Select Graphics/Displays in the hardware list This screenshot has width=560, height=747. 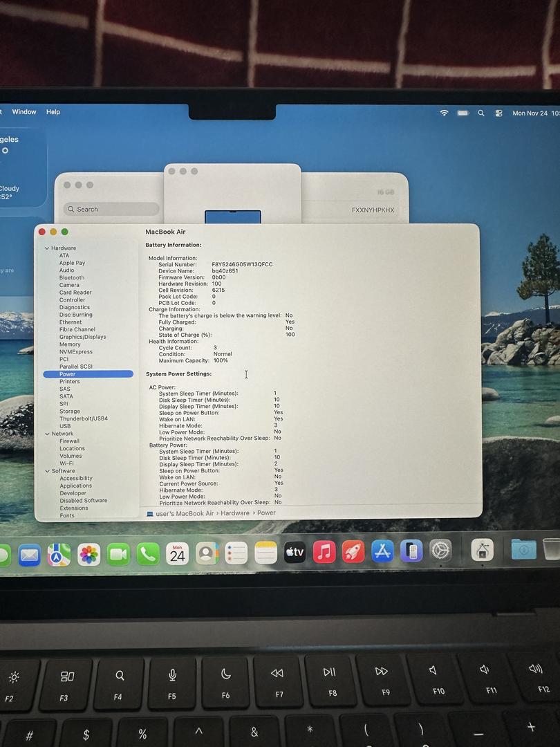coord(82,337)
